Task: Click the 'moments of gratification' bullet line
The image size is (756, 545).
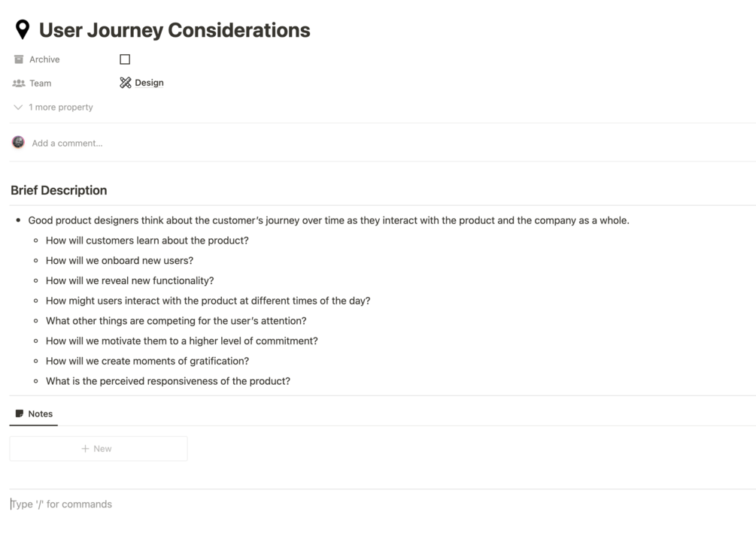Action: [x=147, y=361]
